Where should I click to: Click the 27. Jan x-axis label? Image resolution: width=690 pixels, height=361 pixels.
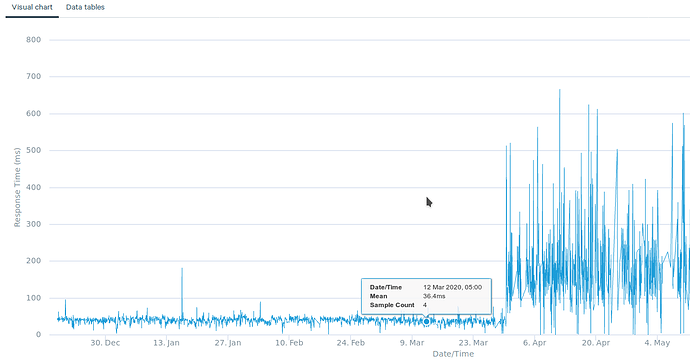click(x=228, y=343)
